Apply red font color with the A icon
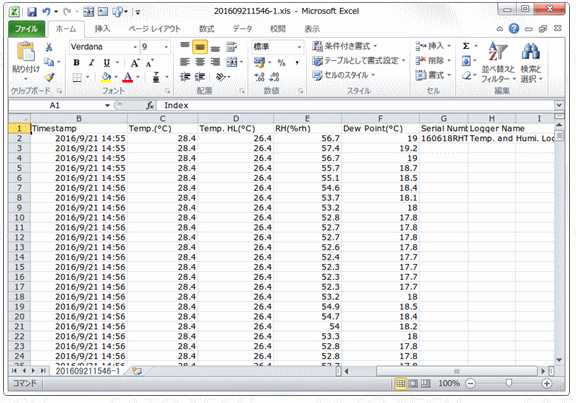 (127, 77)
